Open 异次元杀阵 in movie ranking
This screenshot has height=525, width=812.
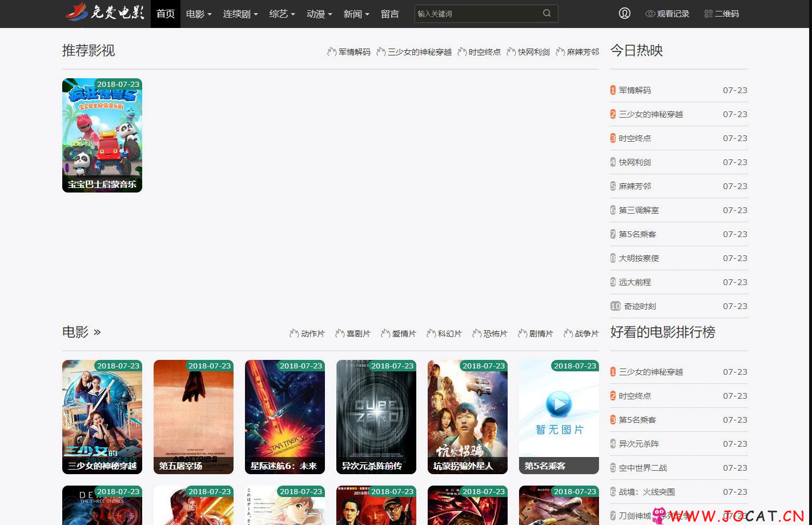click(639, 444)
